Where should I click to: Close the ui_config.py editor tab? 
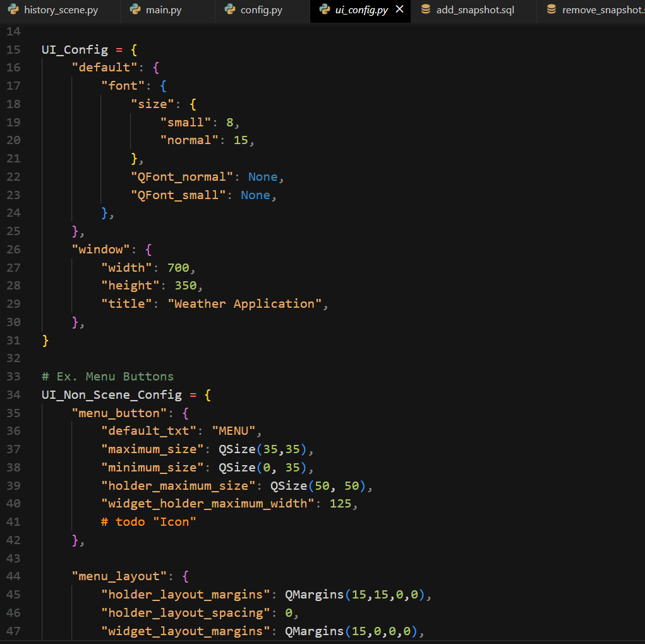[399, 9]
